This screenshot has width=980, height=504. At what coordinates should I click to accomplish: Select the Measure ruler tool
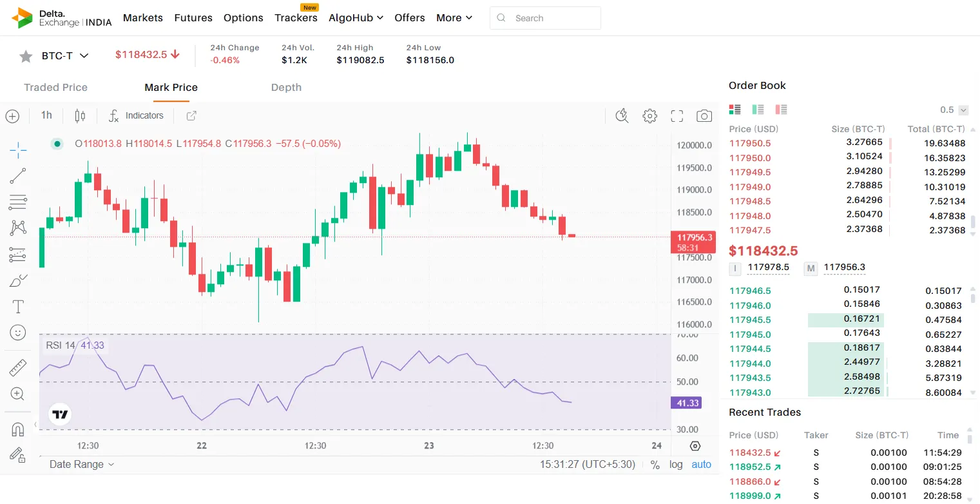(x=17, y=367)
